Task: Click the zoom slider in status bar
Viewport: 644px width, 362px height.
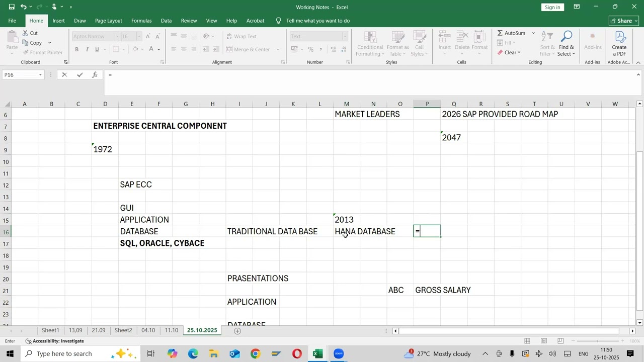Action: (x=599, y=341)
